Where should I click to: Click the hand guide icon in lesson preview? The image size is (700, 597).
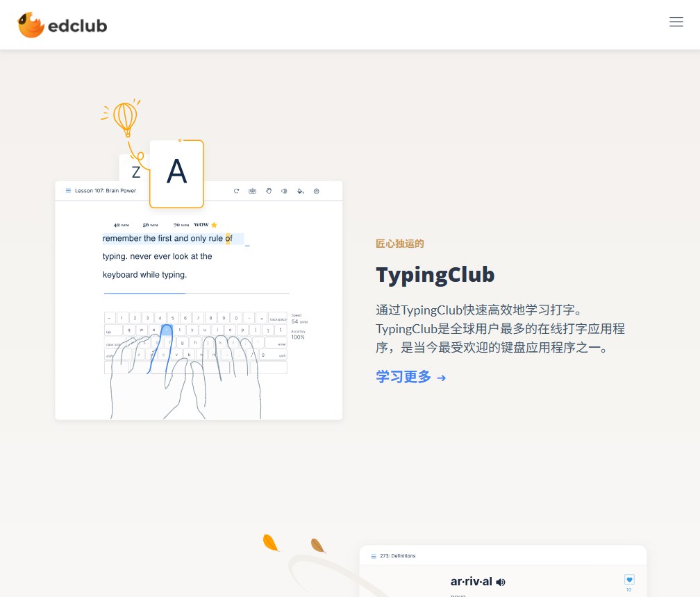[x=268, y=191]
